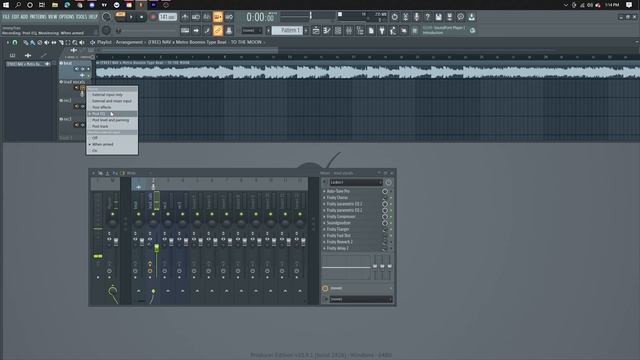
Task: Toggle typing keyboard to piano icon
Action: pos(185,31)
